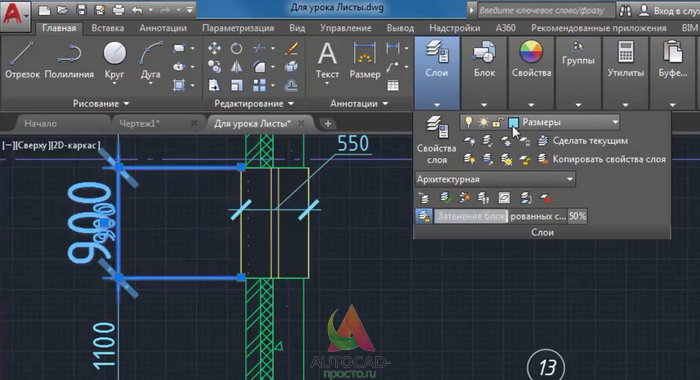Image resolution: width=700 pixels, height=380 pixels.
Task: Click the Array tool icon
Action: tap(259, 85)
